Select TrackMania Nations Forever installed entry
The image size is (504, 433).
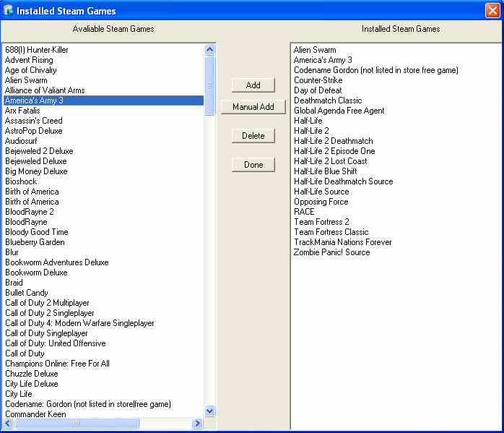point(342,242)
